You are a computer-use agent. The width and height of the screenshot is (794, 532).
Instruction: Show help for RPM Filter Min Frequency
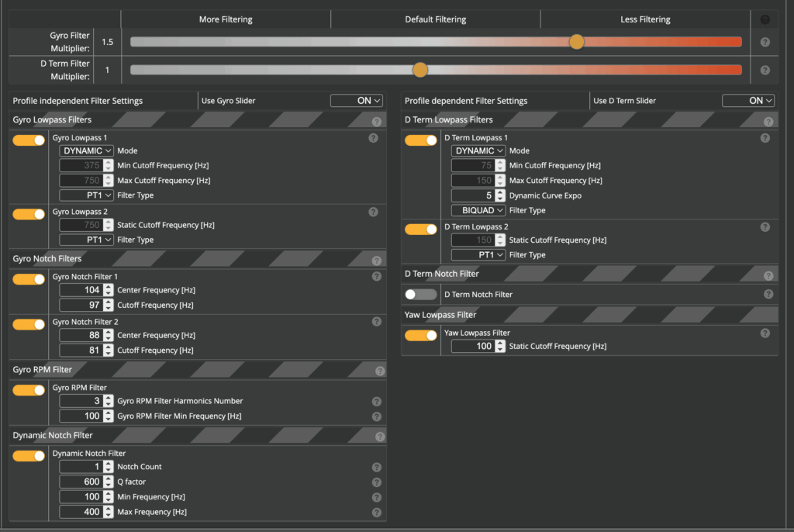click(x=376, y=416)
